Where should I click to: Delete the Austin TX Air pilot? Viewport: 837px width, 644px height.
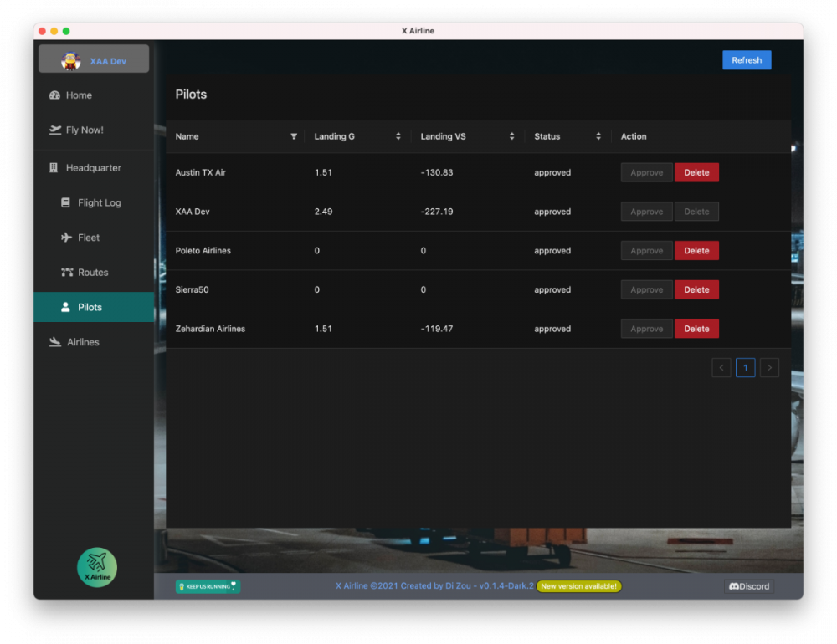pyautogui.click(x=696, y=172)
